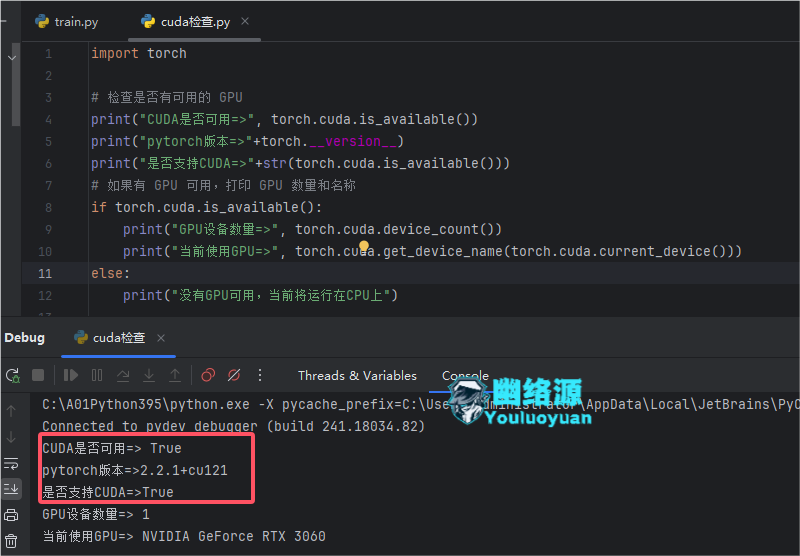Click the 'import torch' code line
The image size is (800, 556).
click(x=139, y=54)
